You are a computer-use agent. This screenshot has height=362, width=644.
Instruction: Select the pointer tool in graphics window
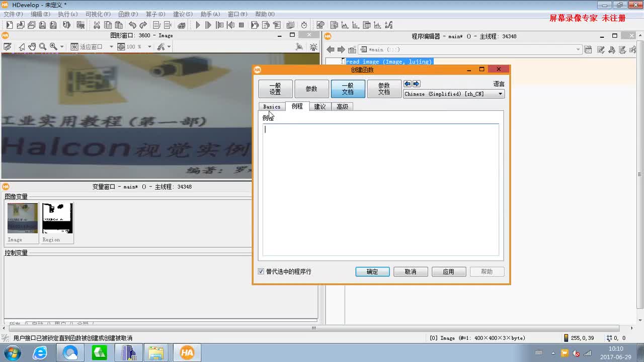coord(22,47)
